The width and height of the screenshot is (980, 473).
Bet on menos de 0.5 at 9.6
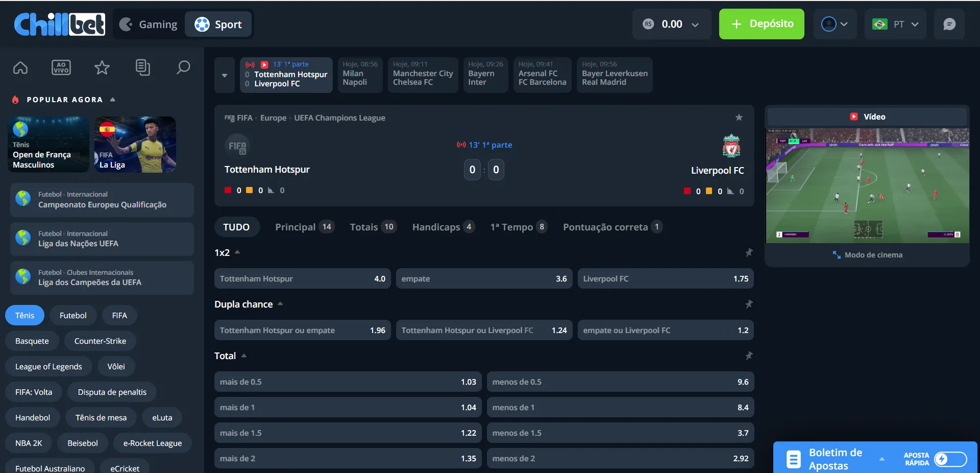pos(620,382)
